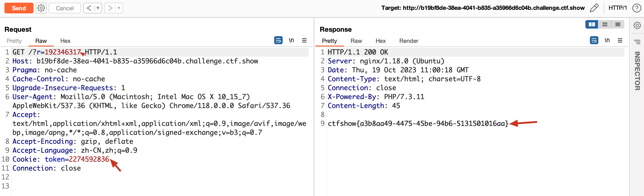Click the Date header in response
Viewport: 644px width, 196px height.
tap(398, 70)
